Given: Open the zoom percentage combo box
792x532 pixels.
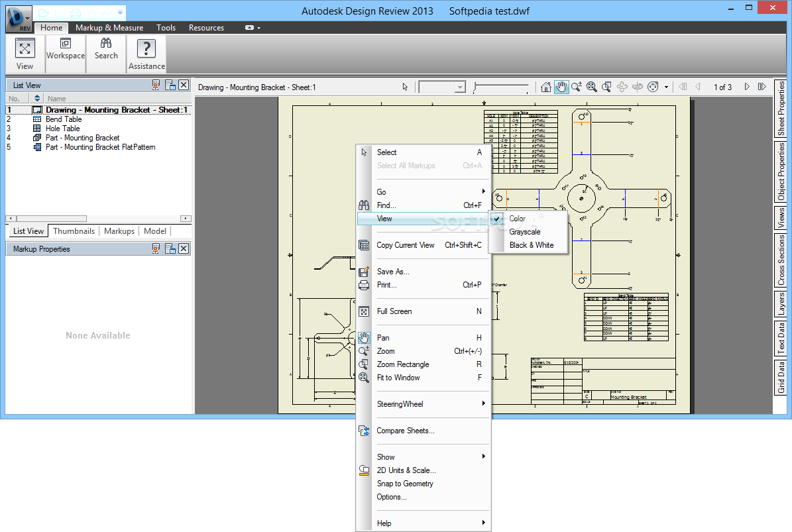Looking at the screenshot, I should pyautogui.click(x=442, y=87).
